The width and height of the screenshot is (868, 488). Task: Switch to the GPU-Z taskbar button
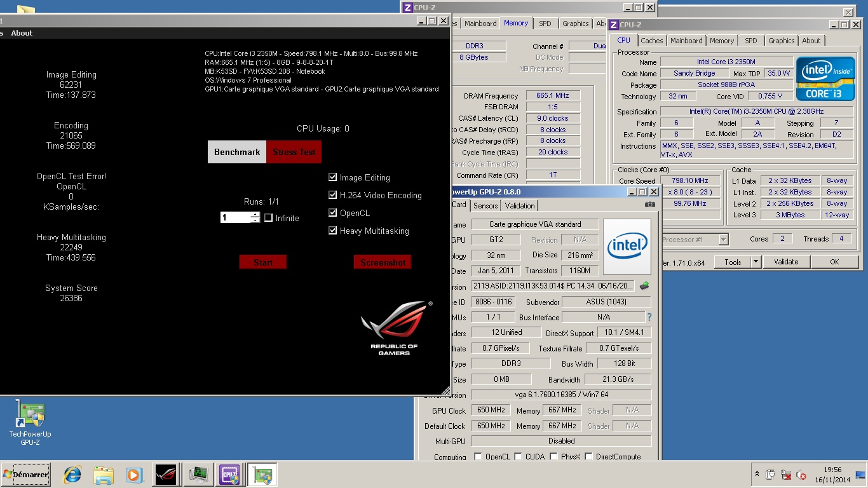(x=261, y=475)
